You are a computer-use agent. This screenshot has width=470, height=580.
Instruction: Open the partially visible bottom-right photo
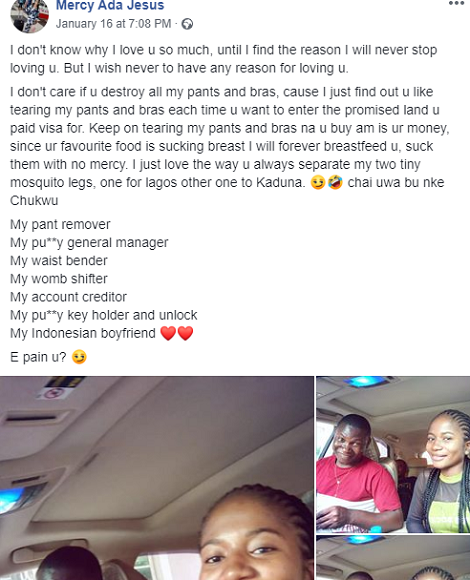coord(393,558)
